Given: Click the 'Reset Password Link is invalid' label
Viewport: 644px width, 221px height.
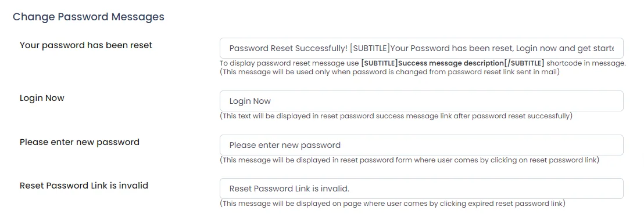Looking at the screenshot, I should [x=84, y=186].
